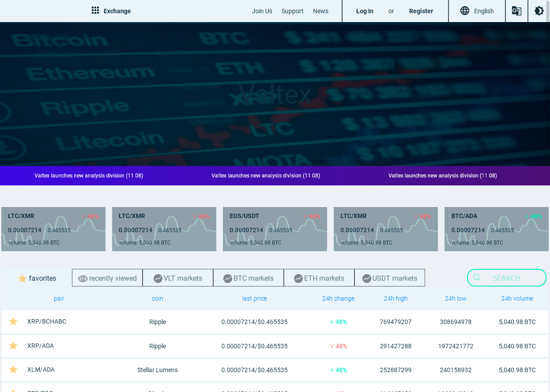Sort by 24h change column header
Screen dimensions: 550x392
(338, 298)
